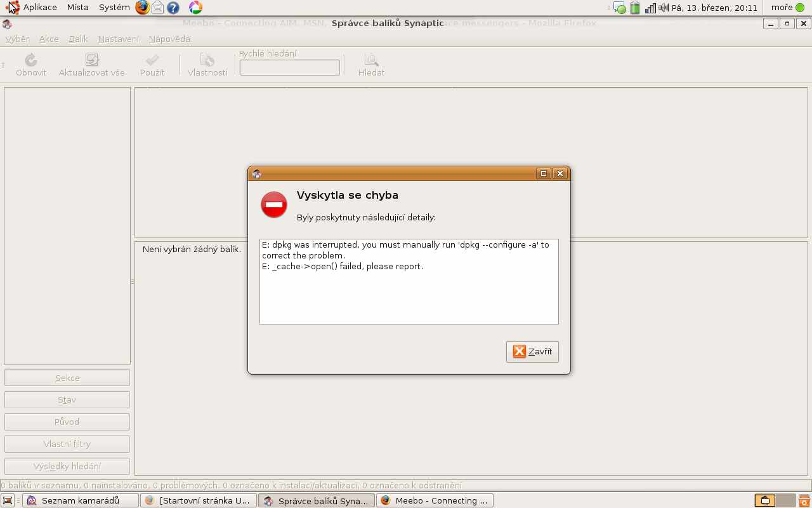
Task: Click the Zavřít button in error dialog
Action: pos(532,351)
